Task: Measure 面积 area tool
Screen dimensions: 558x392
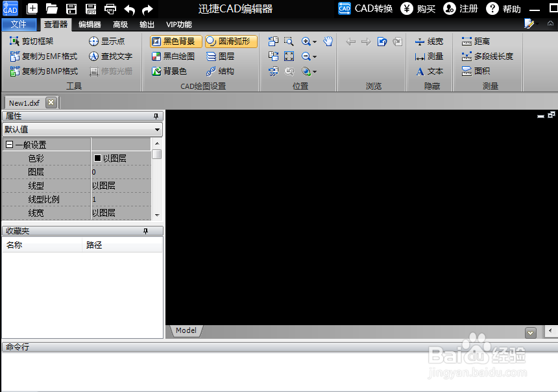Action: 476,71
